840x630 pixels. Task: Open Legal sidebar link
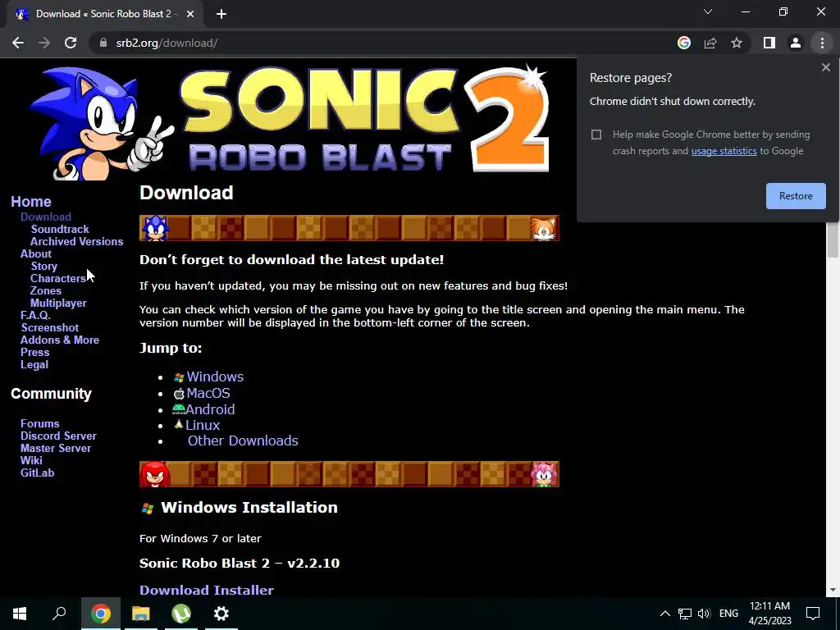[x=34, y=365]
